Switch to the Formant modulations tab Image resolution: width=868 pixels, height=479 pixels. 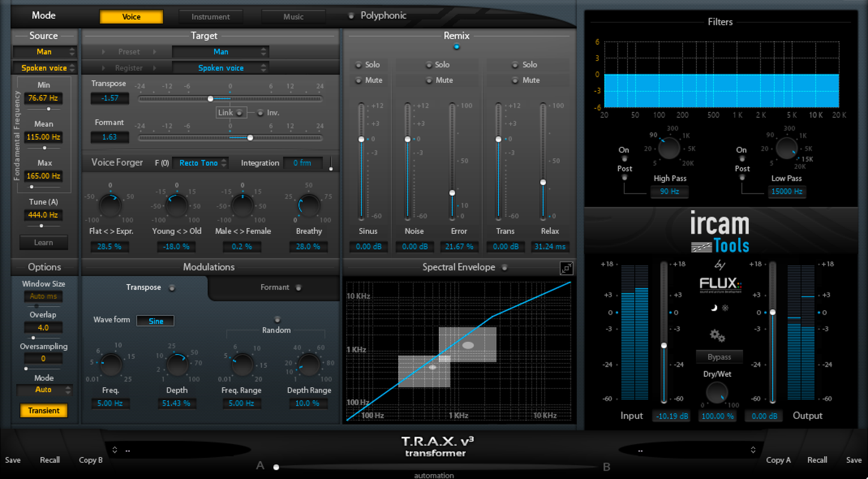(x=275, y=287)
